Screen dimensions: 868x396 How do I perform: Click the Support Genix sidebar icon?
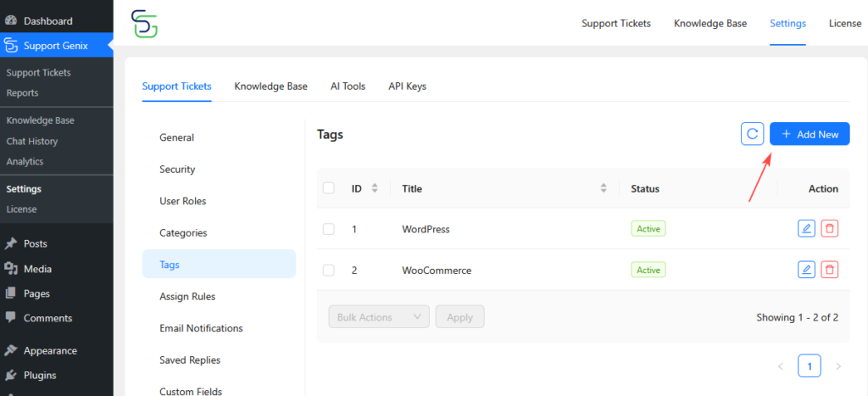[10, 46]
